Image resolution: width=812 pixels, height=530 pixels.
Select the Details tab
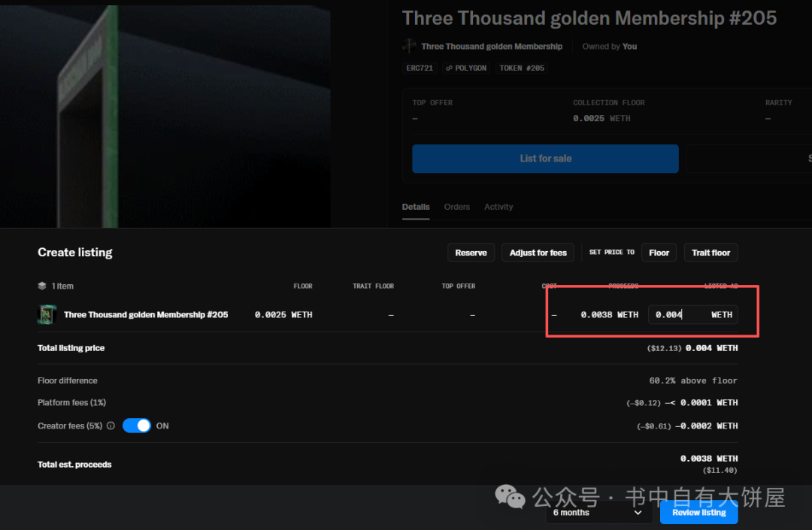[416, 207]
